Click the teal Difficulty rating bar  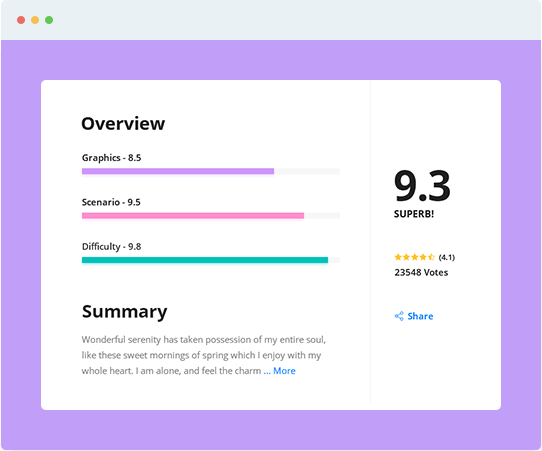(205, 260)
